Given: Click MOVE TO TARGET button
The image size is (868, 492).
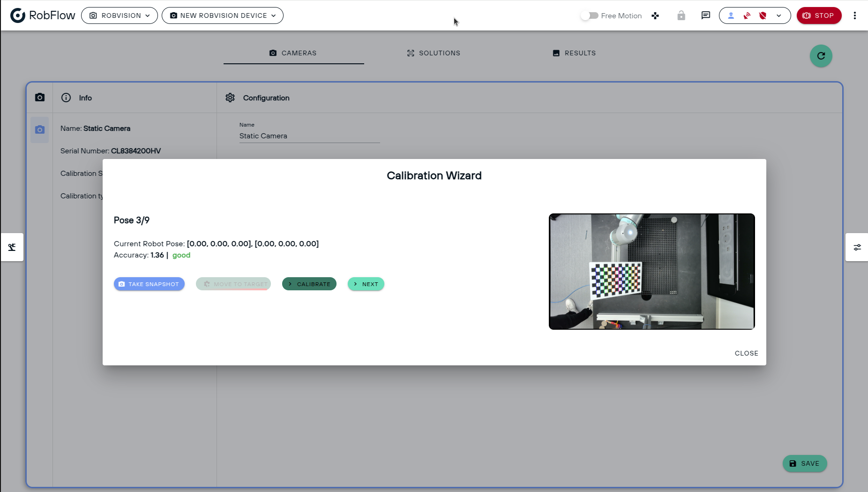Looking at the screenshot, I should tap(233, 284).
